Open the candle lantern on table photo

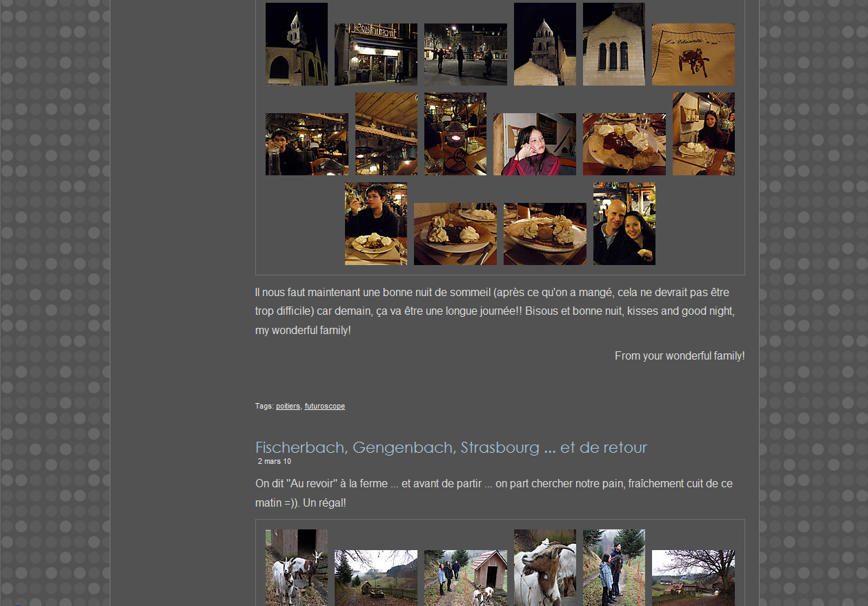tap(455, 134)
